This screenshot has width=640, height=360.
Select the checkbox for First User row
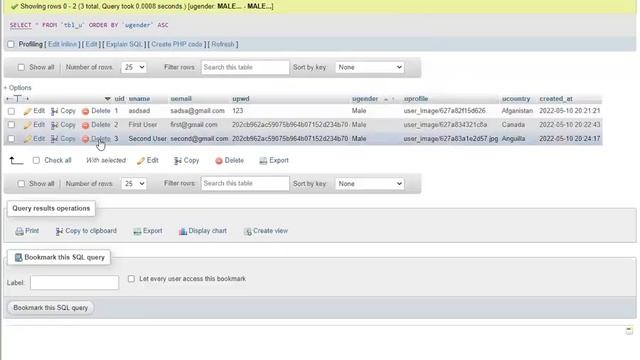click(x=11, y=125)
